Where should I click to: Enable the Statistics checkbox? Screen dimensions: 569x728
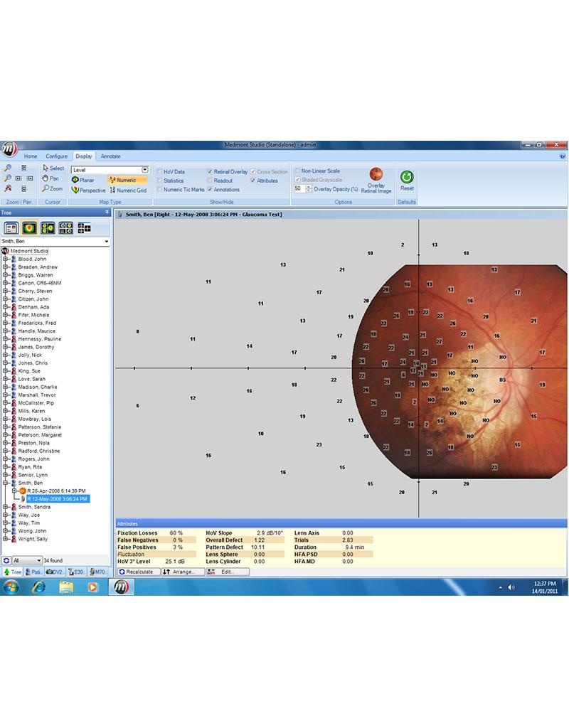[160, 181]
